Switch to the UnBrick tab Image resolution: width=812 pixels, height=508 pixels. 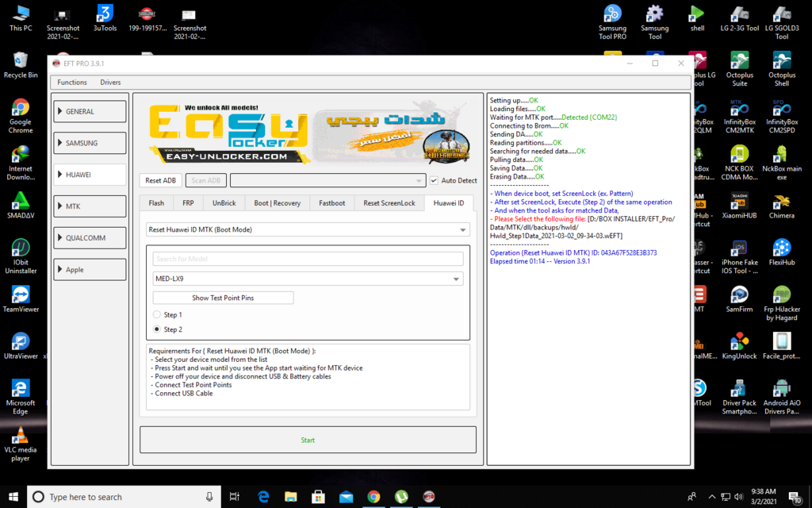(x=224, y=203)
